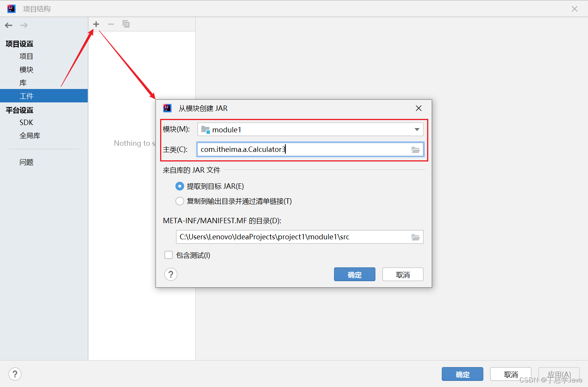Click the 主类(C): label
This screenshot has height=387, width=588.
175,149
